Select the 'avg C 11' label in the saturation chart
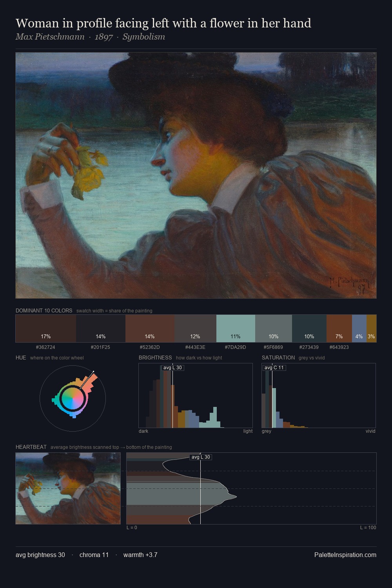392x588 pixels. pos(274,368)
